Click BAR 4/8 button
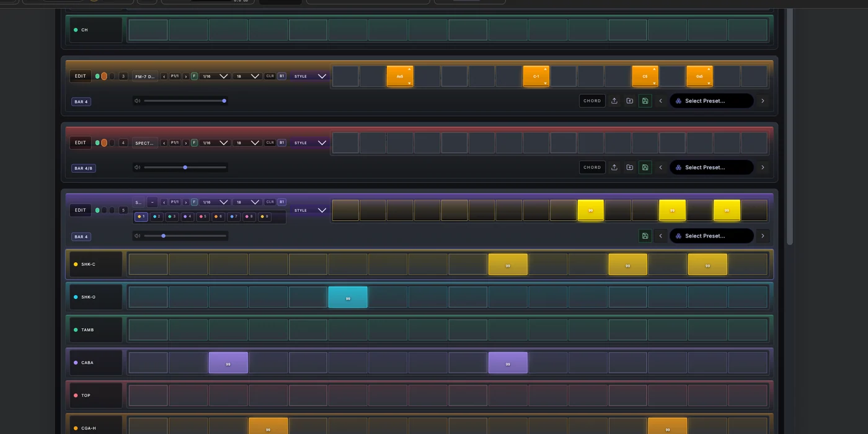 83,168
